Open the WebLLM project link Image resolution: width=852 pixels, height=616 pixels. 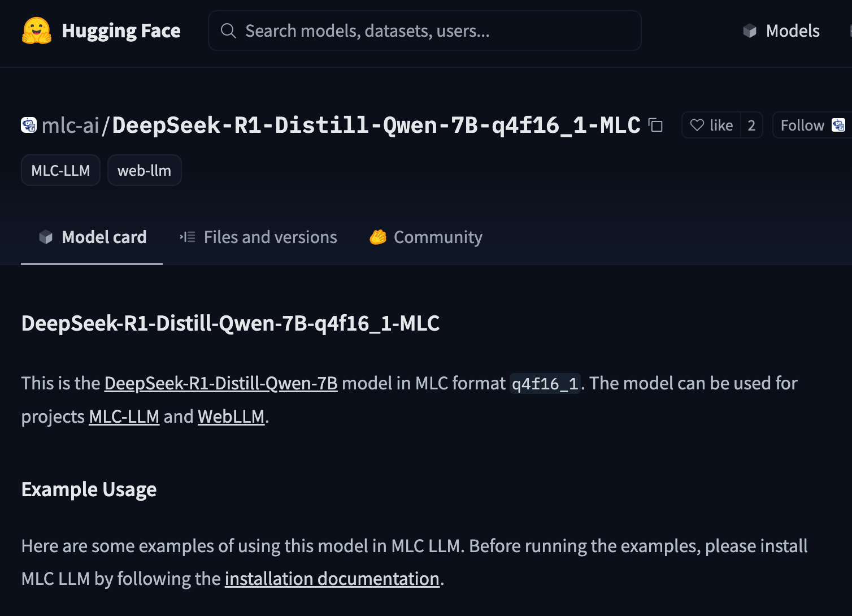(x=231, y=417)
